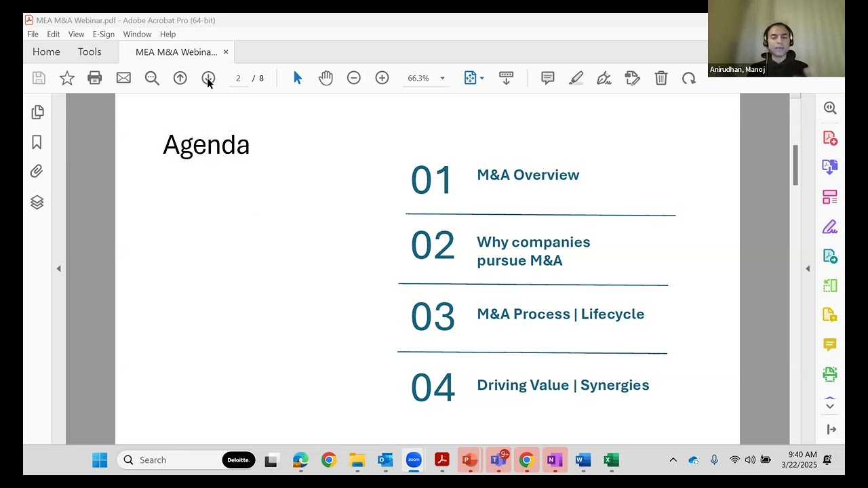This screenshot has width=868, height=488.
Task: Go to previous page arrow
Action: pos(180,78)
